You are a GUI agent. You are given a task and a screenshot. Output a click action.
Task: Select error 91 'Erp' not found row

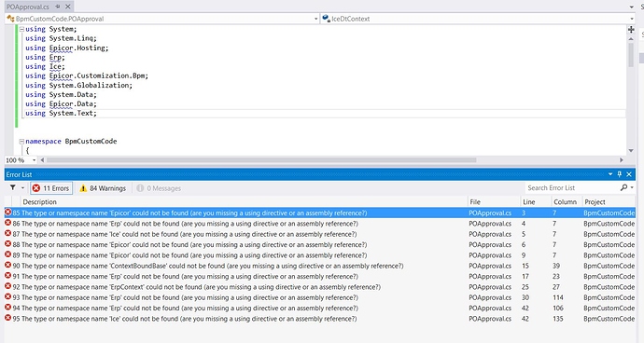(x=320, y=276)
